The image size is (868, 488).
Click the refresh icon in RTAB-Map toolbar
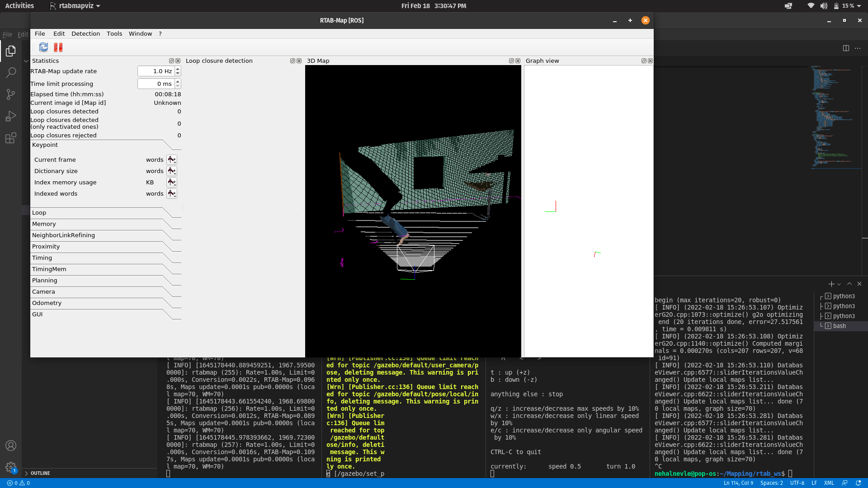coord(43,47)
